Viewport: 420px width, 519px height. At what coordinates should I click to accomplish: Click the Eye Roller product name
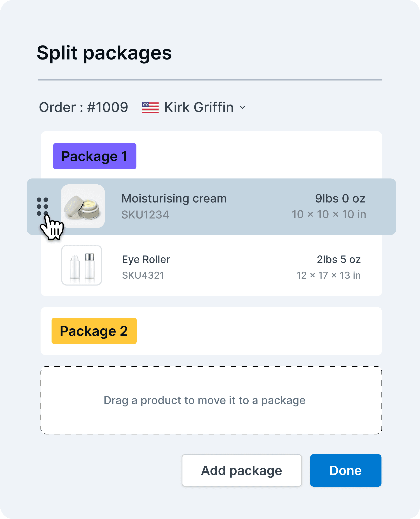pos(146,259)
